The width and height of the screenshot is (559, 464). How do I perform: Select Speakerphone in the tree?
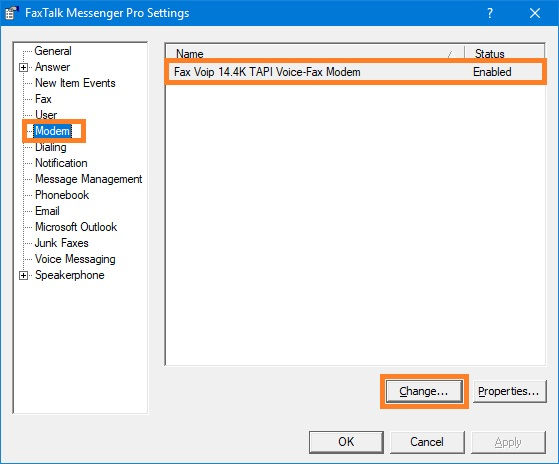coord(70,275)
